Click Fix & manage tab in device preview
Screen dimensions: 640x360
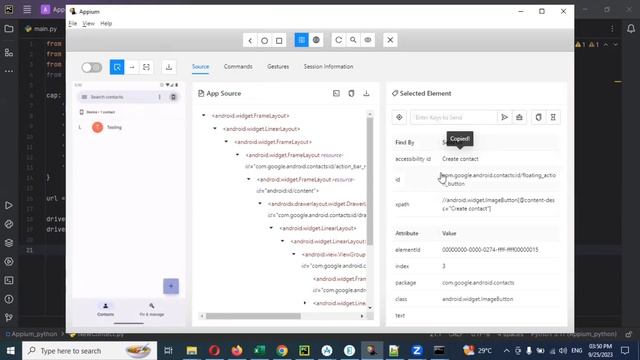coord(152,309)
